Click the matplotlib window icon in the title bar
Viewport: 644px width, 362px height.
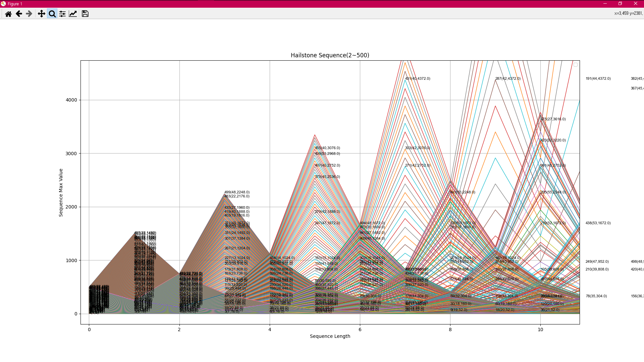pyautogui.click(x=3, y=4)
